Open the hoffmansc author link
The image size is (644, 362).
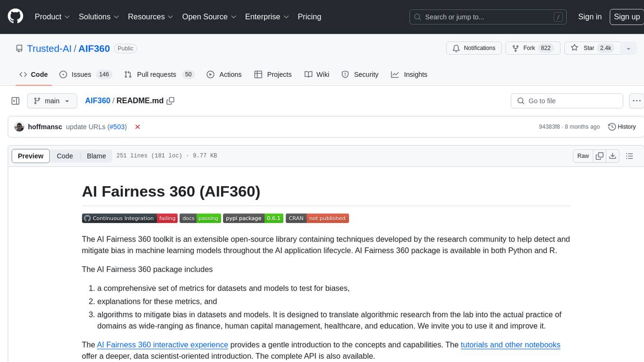coord(45,127)
